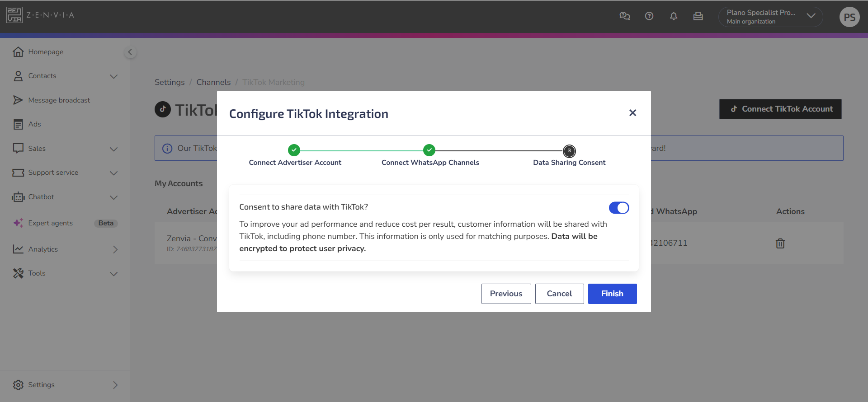Click the Connect WhatsApp Channels step label

pyautogui.click(x=430, y=163)
